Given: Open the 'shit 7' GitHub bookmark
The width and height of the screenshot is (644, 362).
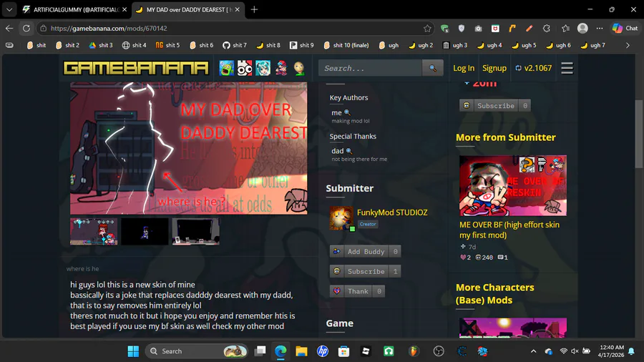Looking at the screenshot, I should 235,45.
